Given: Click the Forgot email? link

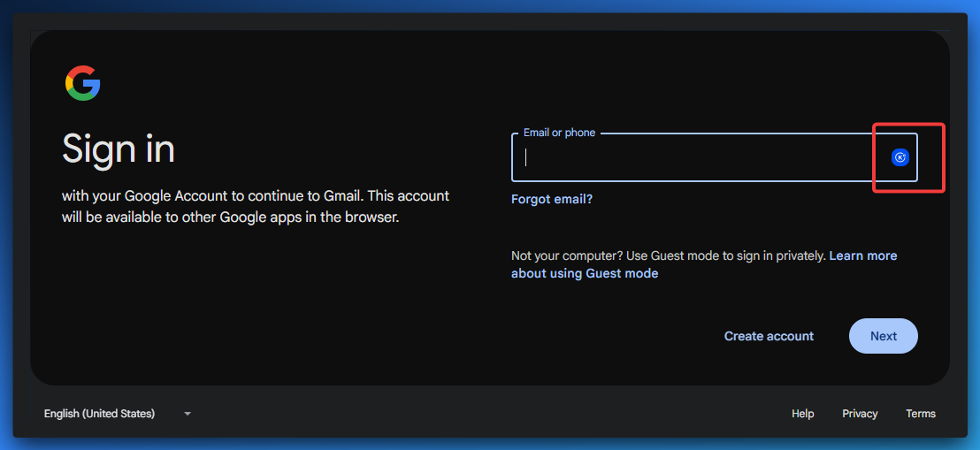Looking at the screenshot, I should (552, 199).
